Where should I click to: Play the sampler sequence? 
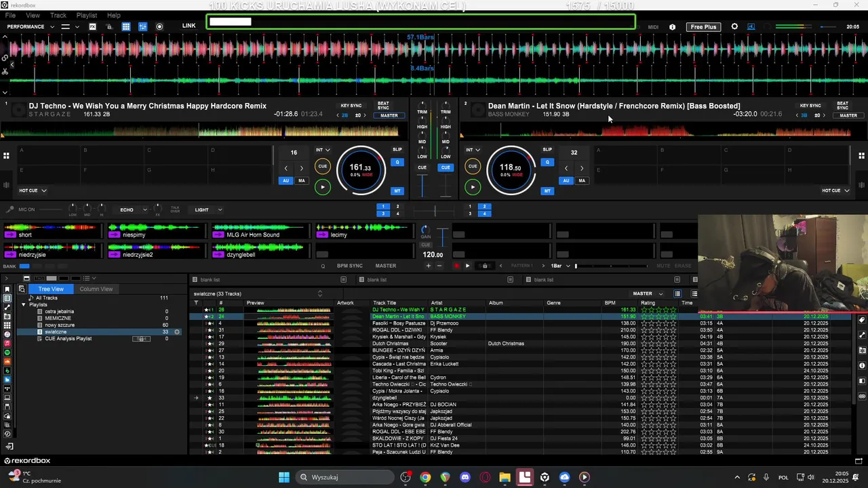coord(467,266)
